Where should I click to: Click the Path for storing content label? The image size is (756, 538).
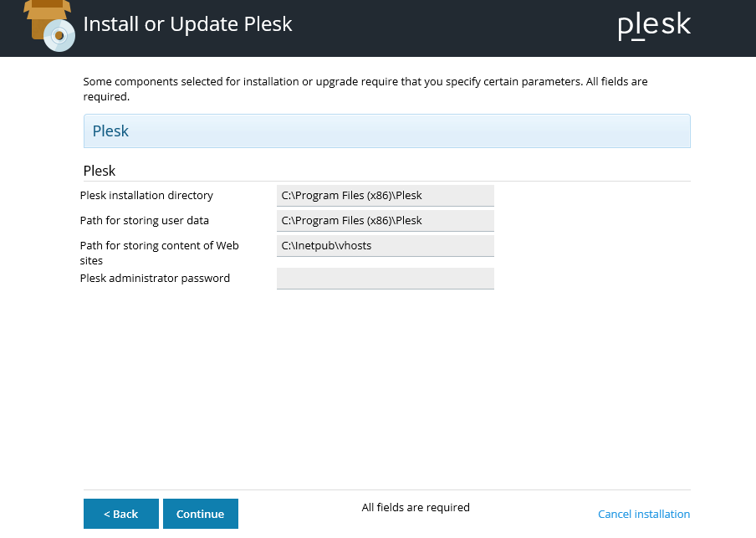pyautogui.click(x=159, y=253)
